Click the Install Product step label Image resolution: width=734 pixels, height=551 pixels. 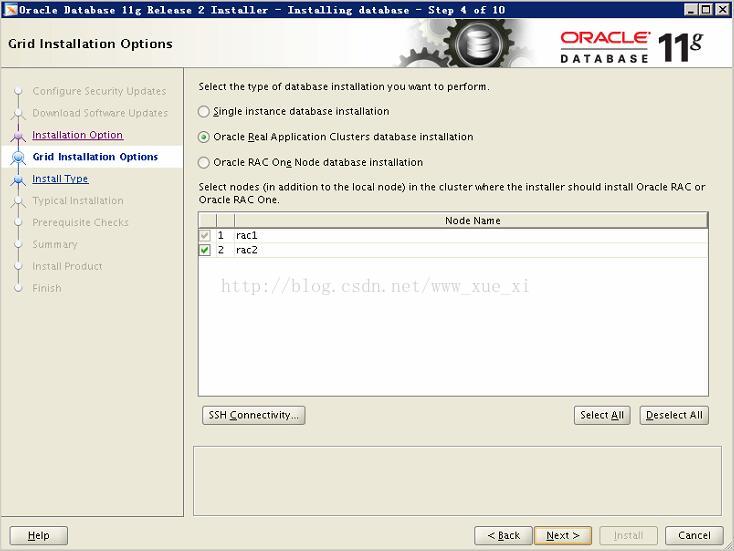(67, 266)
